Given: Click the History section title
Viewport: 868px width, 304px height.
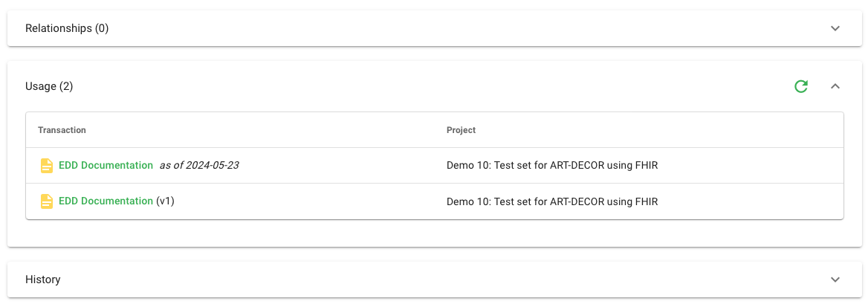Looking at the screenshot, I should point(43,279).
